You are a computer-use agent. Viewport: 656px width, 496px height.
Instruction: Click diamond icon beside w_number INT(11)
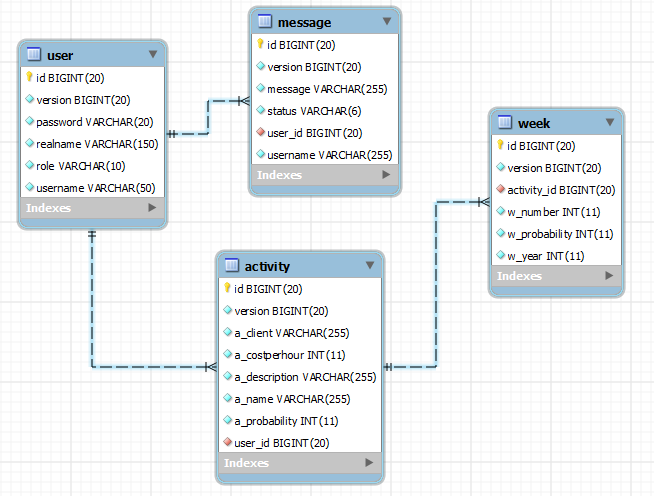point(500,211)
